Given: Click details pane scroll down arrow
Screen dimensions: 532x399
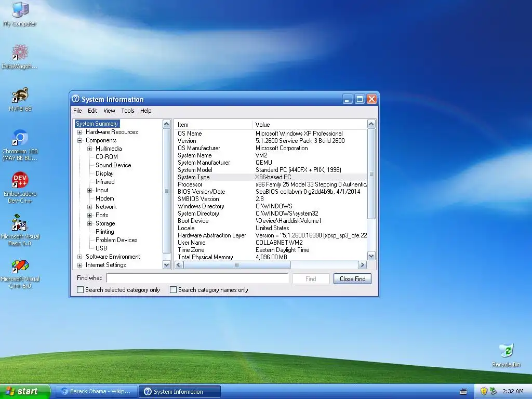Looking at the screenshot, I should 371,256.
